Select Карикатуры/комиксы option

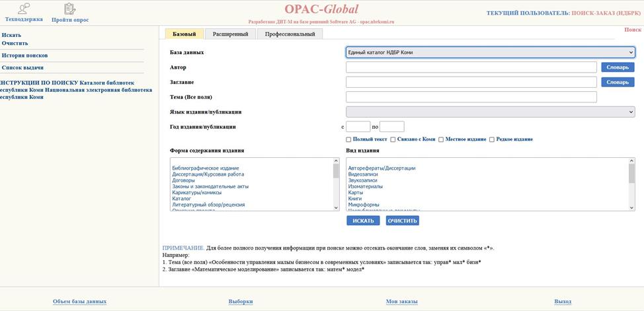197,192
